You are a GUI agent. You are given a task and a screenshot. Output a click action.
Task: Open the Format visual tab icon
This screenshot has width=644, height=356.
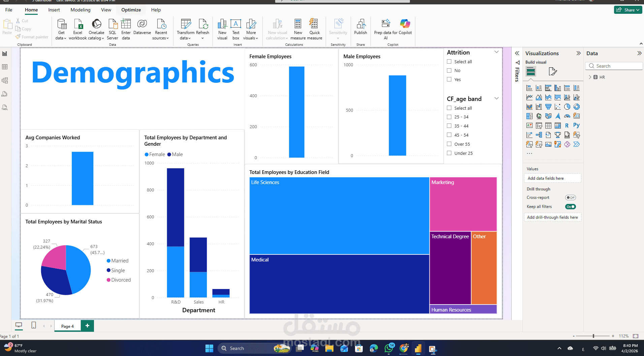pos(552,71)
